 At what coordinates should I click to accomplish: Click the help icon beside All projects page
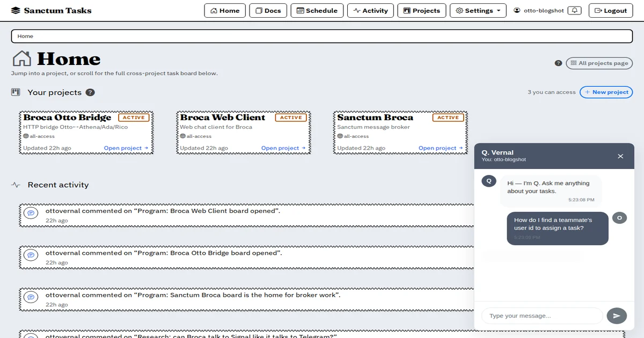click(x=559, y=63)
